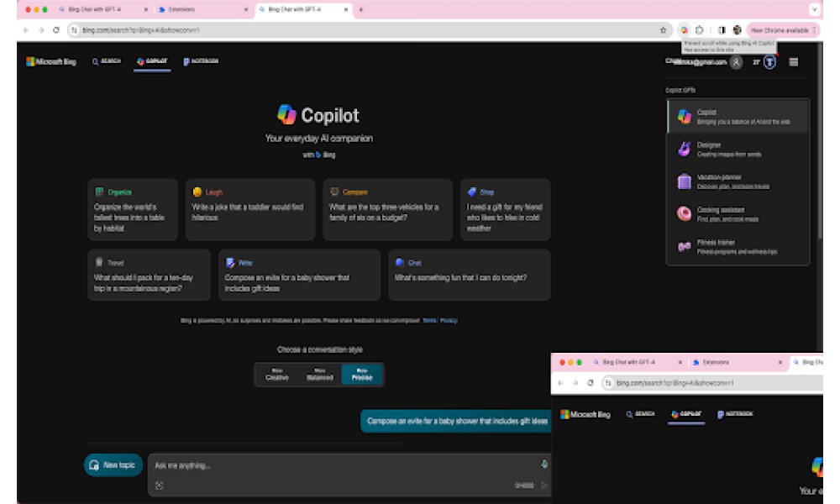Open Chrome three-dot menu beside New Chrome available

[814, 30]
